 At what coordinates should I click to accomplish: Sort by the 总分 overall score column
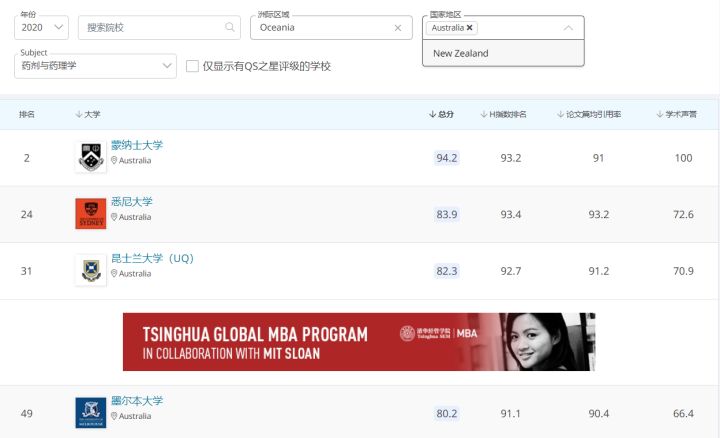point(441,114)
